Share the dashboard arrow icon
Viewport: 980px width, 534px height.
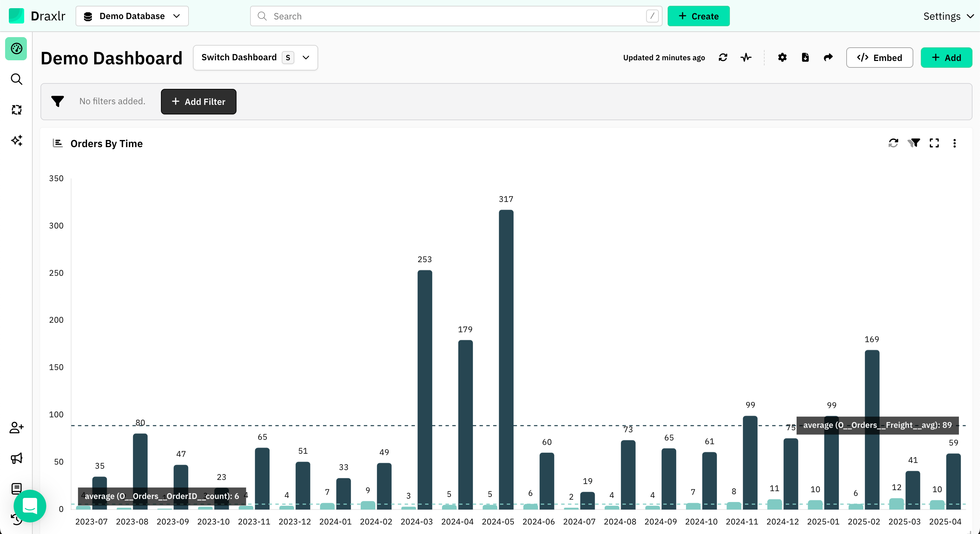click(x=828, y=58)
